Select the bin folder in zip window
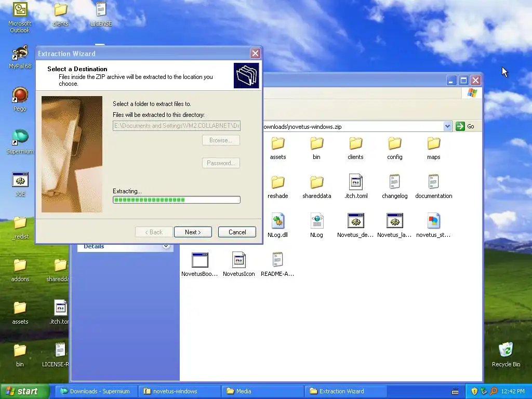 pos(316,148)
